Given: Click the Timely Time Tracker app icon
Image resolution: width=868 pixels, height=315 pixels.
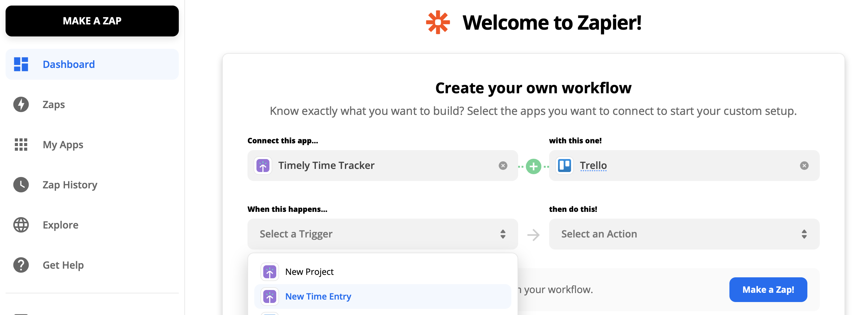Looking at the screenshot, I should click(x=263, y=166).
